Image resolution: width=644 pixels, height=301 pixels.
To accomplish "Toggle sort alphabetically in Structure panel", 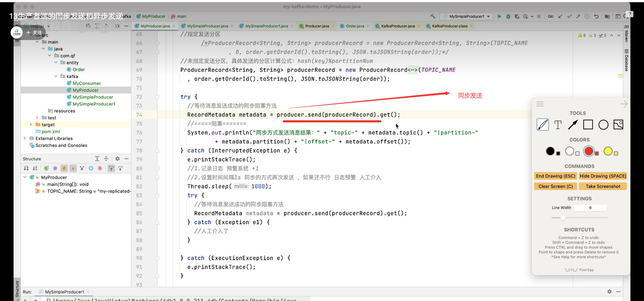I will click(35, 168).
